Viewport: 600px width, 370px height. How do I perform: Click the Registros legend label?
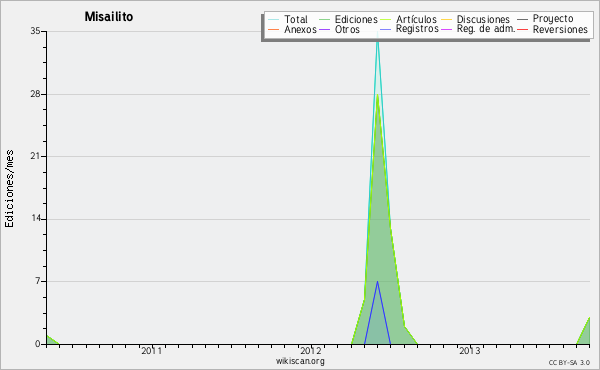tap(417, 29)
